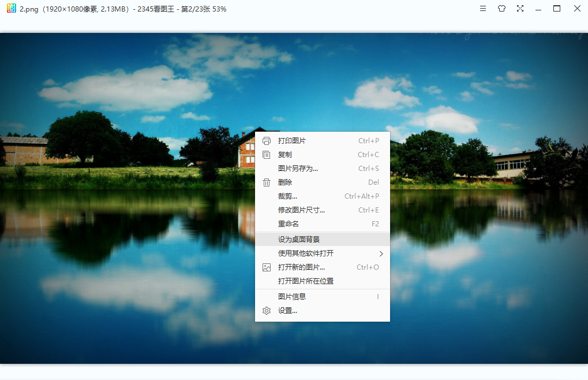This screenshot has height=380, width=588.
Task: Choose 修改图片尺寸... option
Action: [x=323, y=210]
